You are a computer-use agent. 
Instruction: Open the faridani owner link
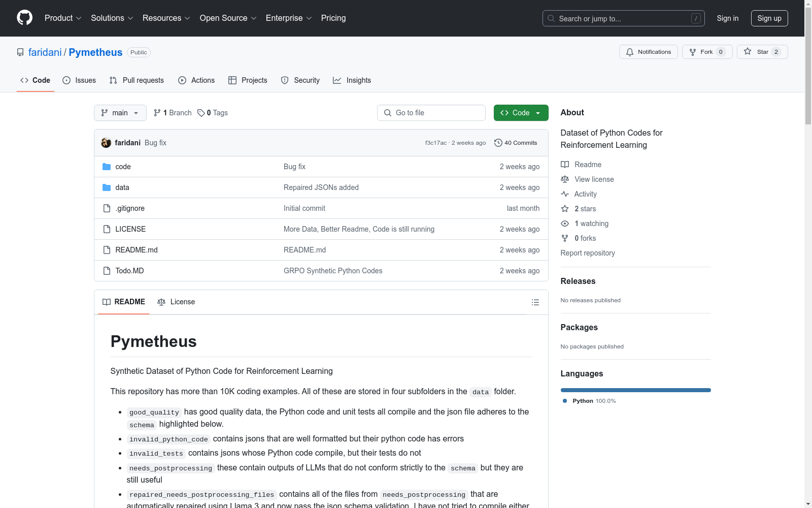tap(45, 52)
